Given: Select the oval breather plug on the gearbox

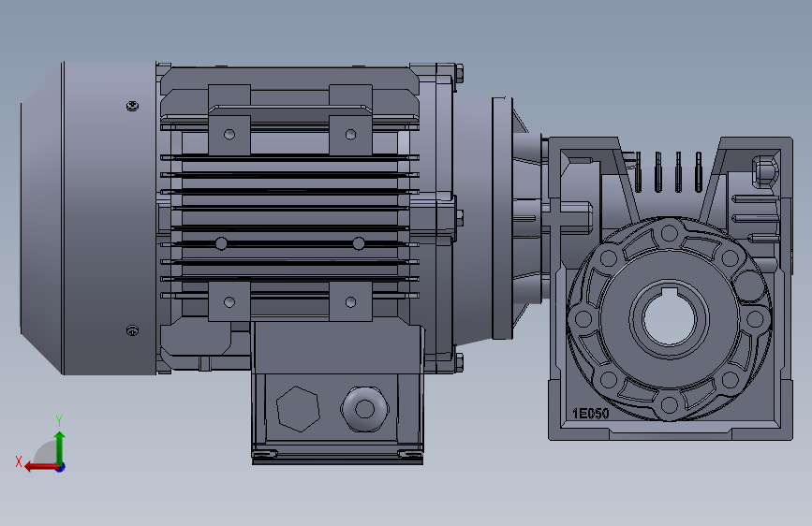Looking at the screenshot, I should pos(765,170).
